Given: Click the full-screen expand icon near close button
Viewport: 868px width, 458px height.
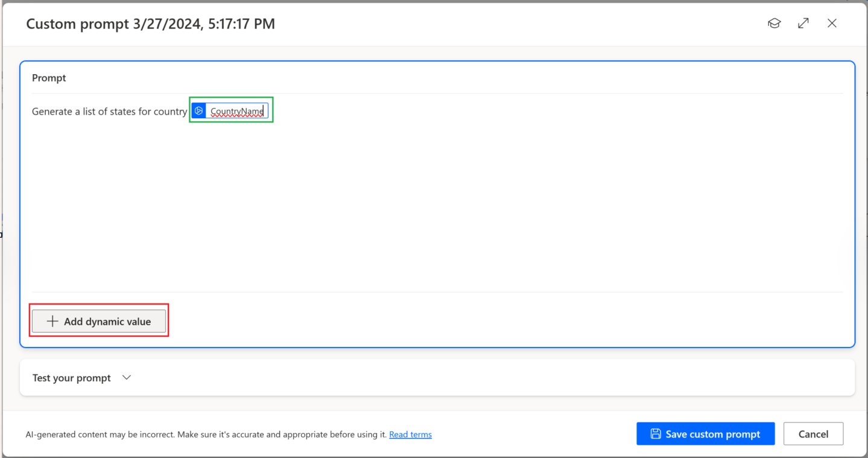Looking at the screenshot, I should 803,23.
